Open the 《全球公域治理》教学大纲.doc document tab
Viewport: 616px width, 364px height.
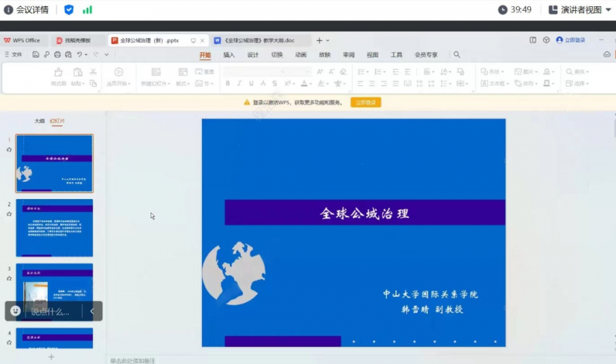(259, 40)
